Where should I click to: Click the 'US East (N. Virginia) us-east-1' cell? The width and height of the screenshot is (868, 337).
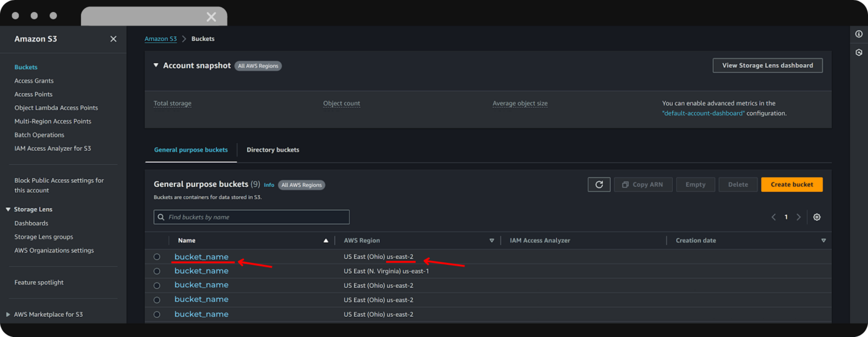(386, 271)
